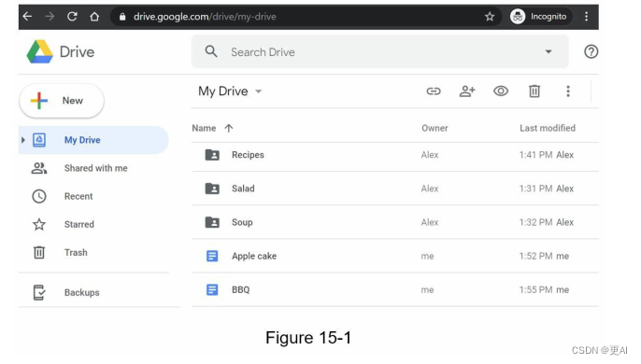Click the Salad folder name

coord(243,189)
